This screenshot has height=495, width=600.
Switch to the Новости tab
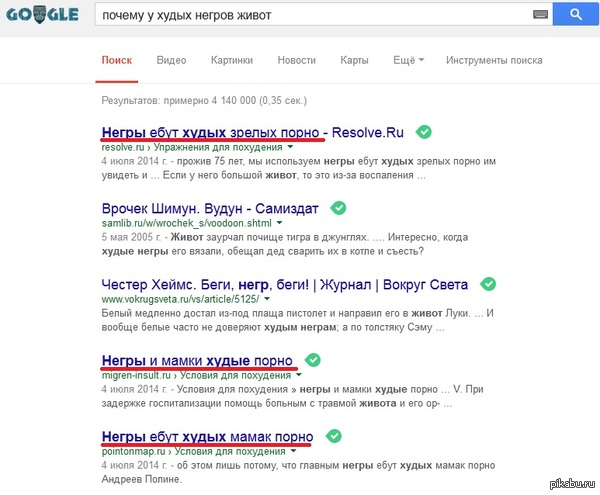[297, 60]
